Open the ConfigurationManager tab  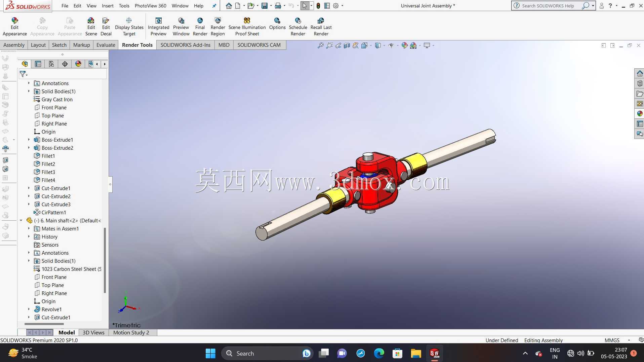[x=51, y=64]
